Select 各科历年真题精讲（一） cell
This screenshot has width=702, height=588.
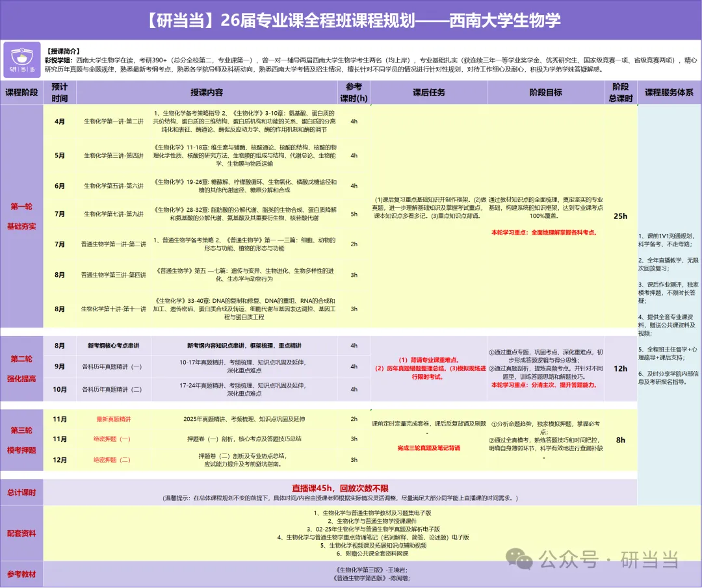(x=114, y=366)
